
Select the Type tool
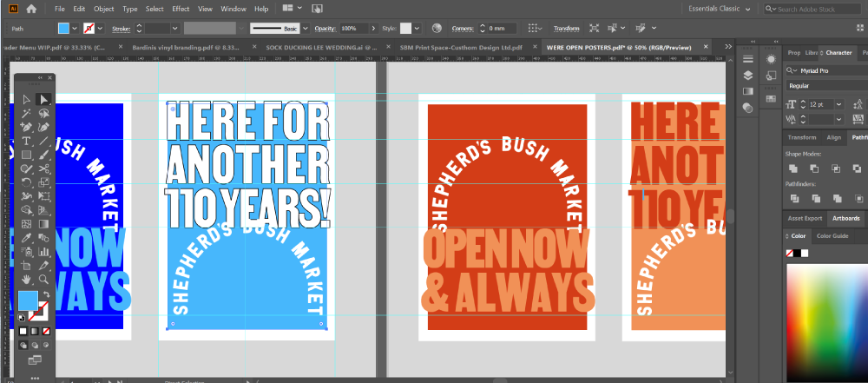click(27, 141)
